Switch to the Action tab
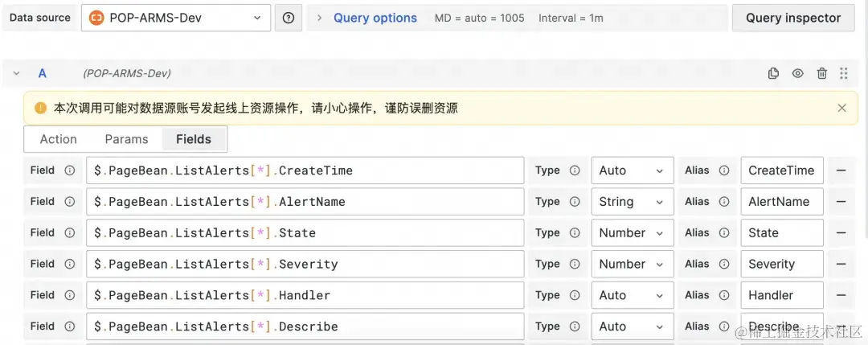Screen dimensions: 868x345 point(59,139)
